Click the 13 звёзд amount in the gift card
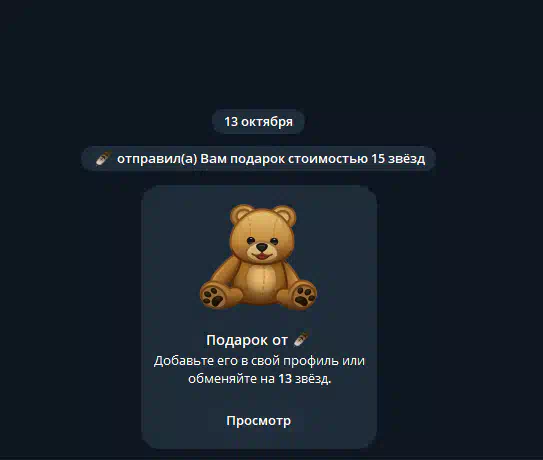Screen dimensions: 543x460 pyautogui.click(x=304, y=379)
